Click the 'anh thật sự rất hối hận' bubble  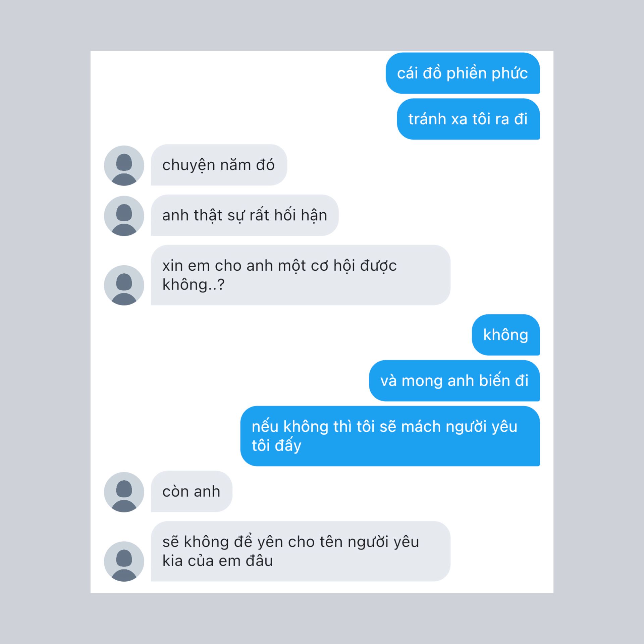tap(245, 215)
